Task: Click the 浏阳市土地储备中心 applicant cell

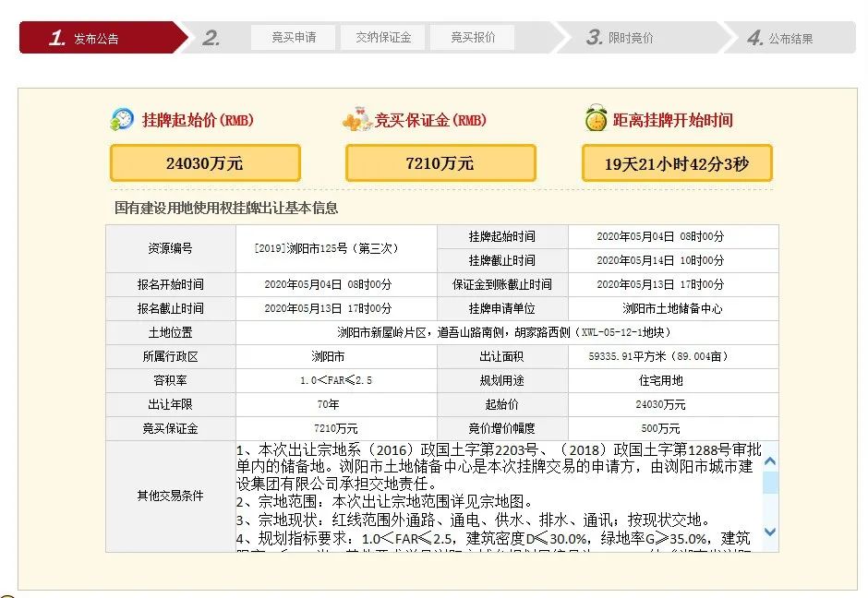Action: [672, 308]
